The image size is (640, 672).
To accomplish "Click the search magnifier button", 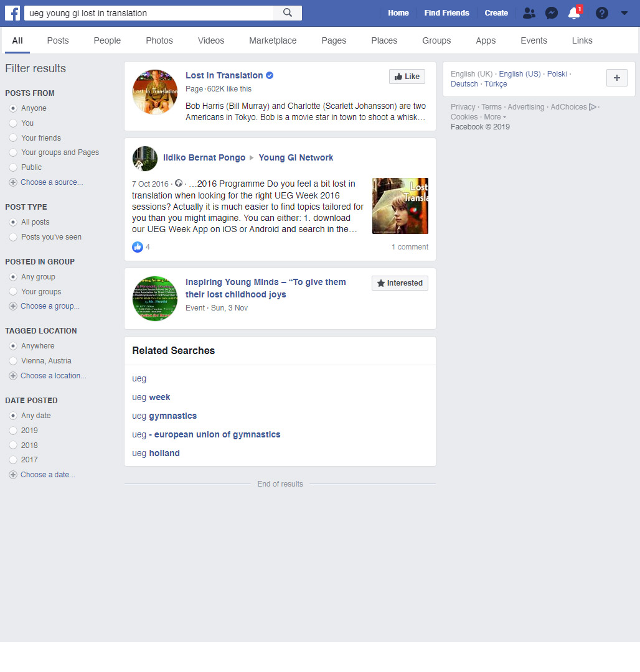I will click(x=287, y=13).
